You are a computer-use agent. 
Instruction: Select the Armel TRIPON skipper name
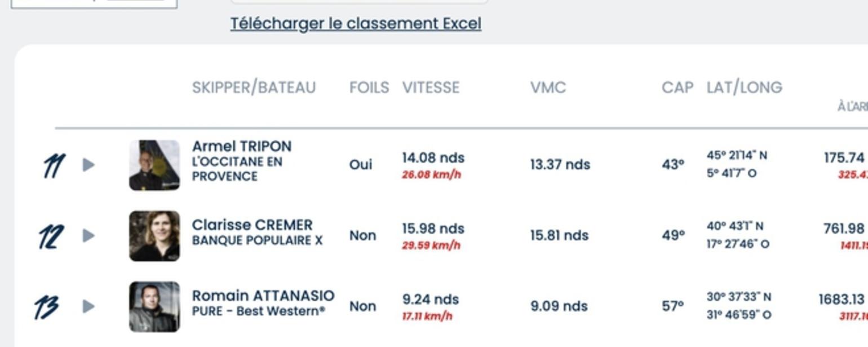(x=242, y=146)
